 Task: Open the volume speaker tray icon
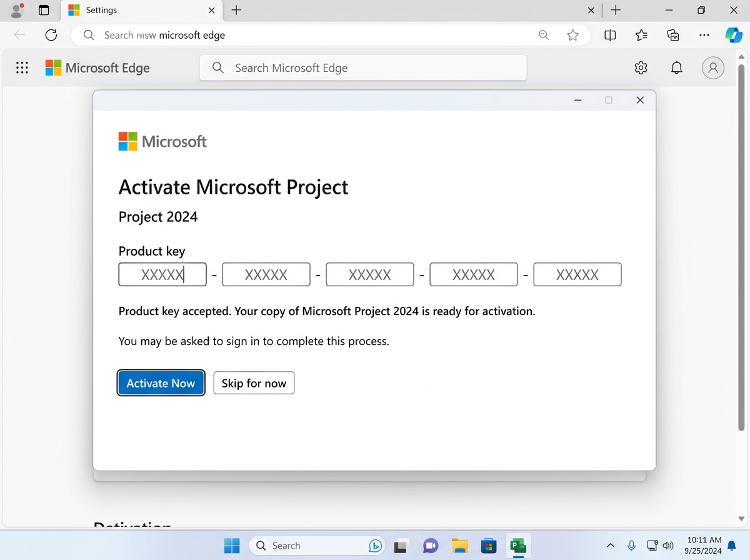668,546
